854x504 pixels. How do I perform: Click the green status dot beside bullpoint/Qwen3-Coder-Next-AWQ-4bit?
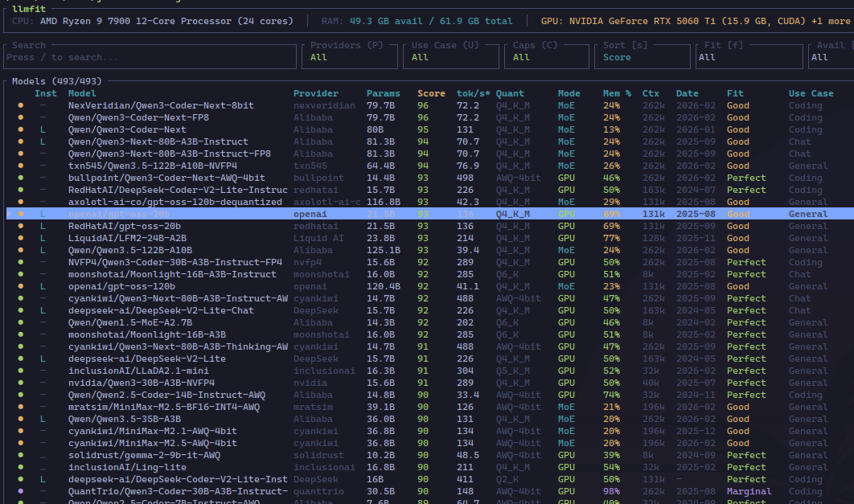(x=23, y=178)
